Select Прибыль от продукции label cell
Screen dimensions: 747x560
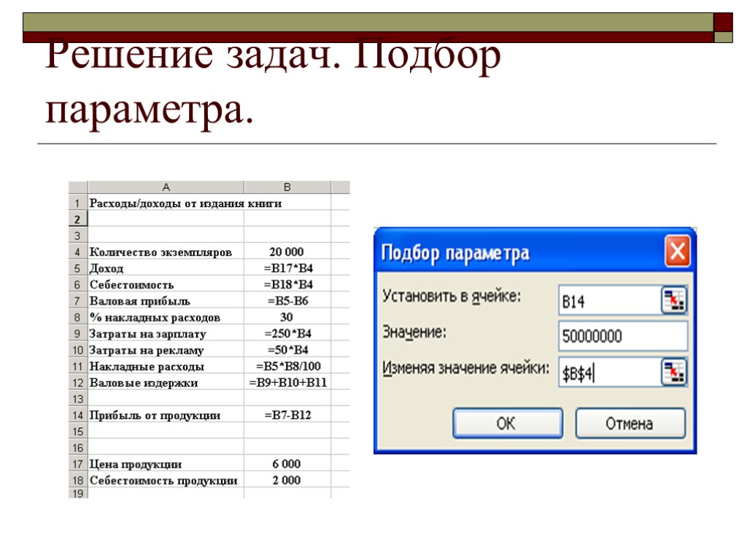[166, 415]
